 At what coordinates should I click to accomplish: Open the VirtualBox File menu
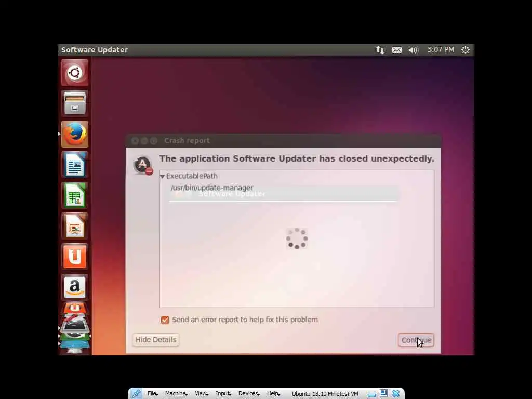pos(152,394)
